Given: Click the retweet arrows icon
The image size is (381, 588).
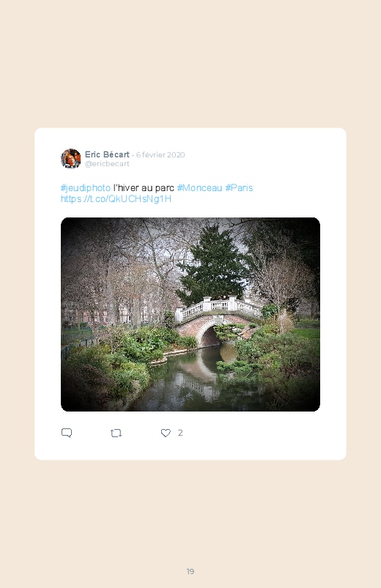Looking at the screenshot, I should pos(116,433).
